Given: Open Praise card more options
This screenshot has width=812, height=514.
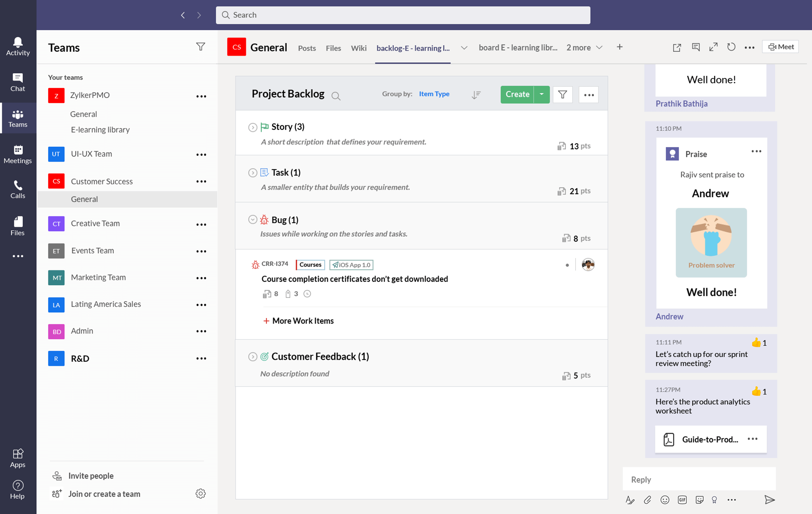Looking at the screenshot, I should point(756,151).
